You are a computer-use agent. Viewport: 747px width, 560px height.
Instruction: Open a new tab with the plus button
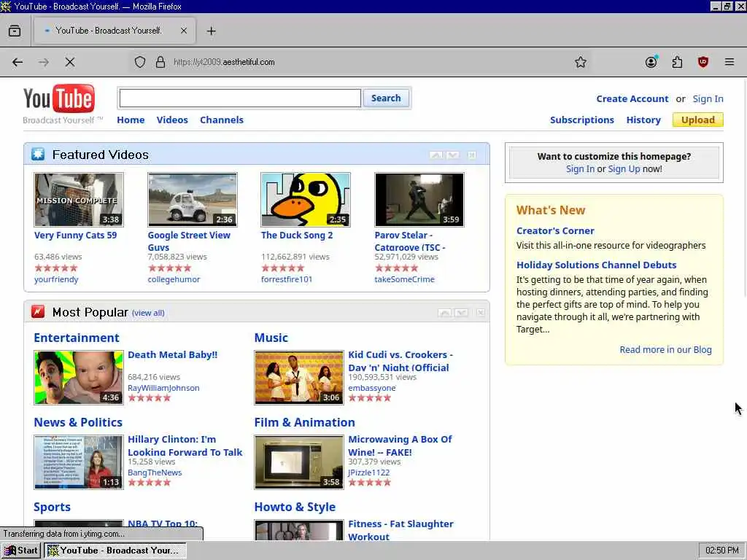click(211, 31)
